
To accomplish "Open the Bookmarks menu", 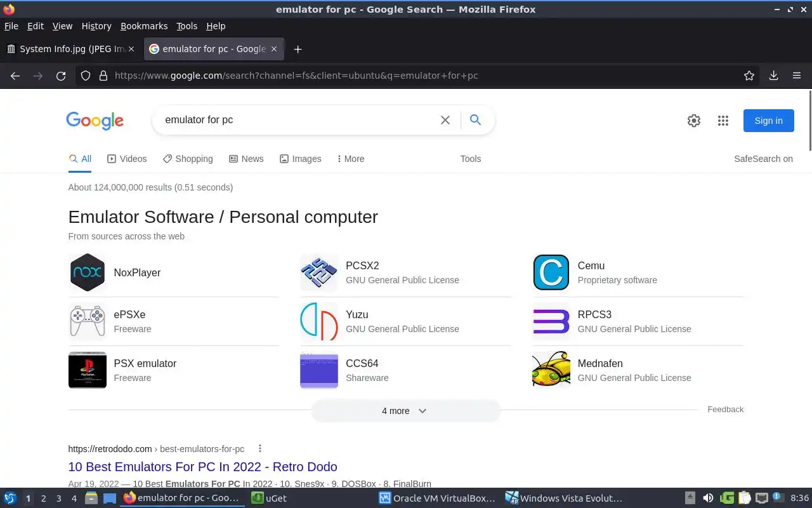I will [144, 26].
